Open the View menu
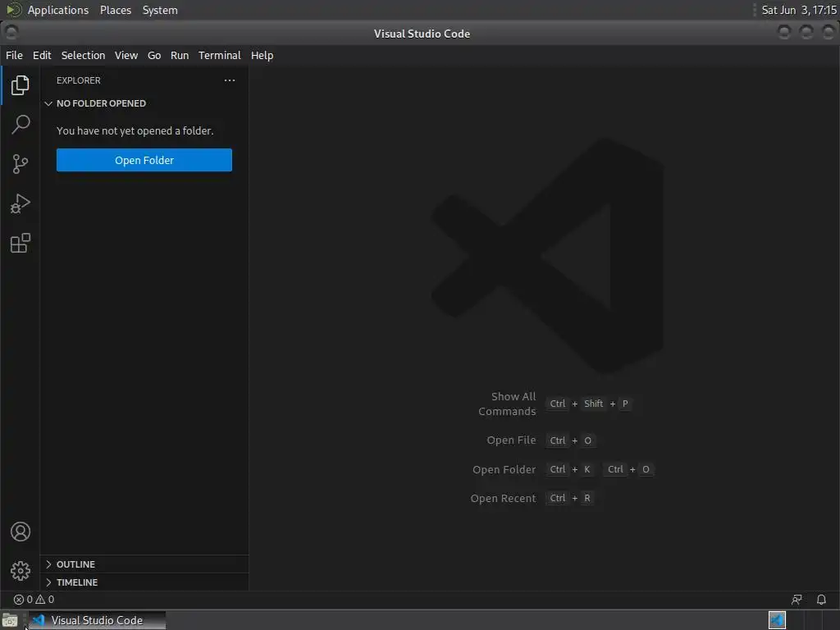 pos(126,55)
